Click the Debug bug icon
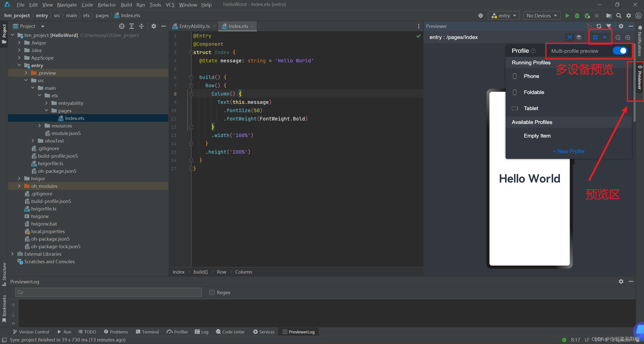 (577, 16)
